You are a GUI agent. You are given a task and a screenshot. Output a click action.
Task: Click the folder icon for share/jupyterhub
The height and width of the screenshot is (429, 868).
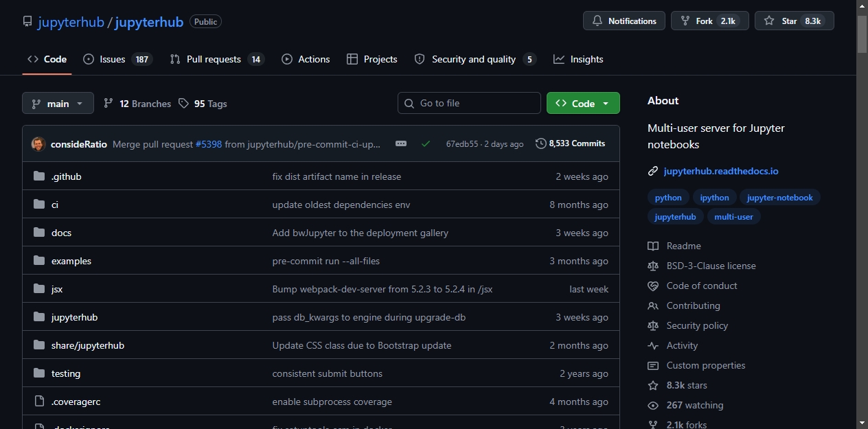coord(39,345)
